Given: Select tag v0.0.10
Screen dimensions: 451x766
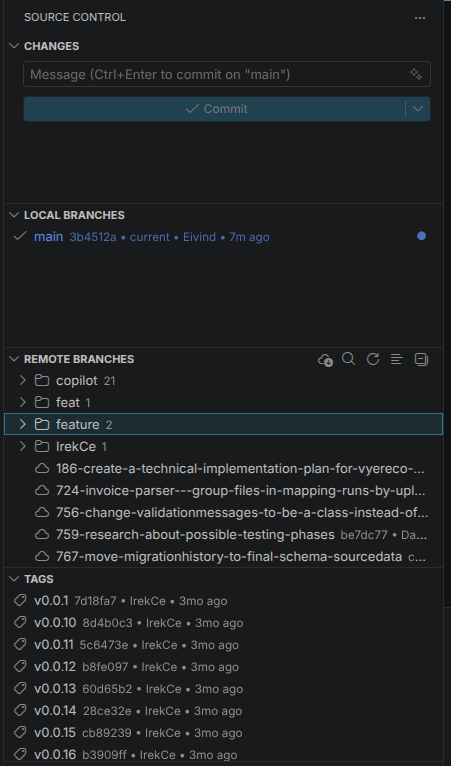Looking at the screenshot, I should 223,623.
